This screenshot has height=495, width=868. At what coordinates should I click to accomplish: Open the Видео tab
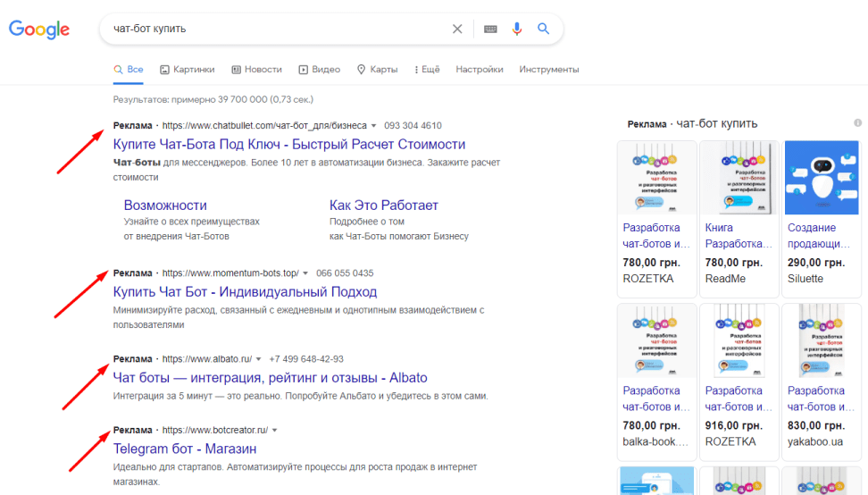pyautogui.click(x=320, y=69)
